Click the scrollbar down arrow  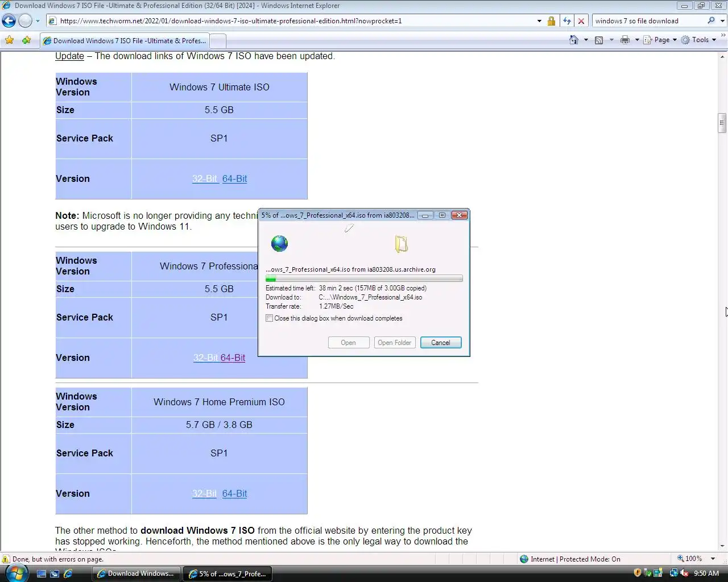pos(722,546)
